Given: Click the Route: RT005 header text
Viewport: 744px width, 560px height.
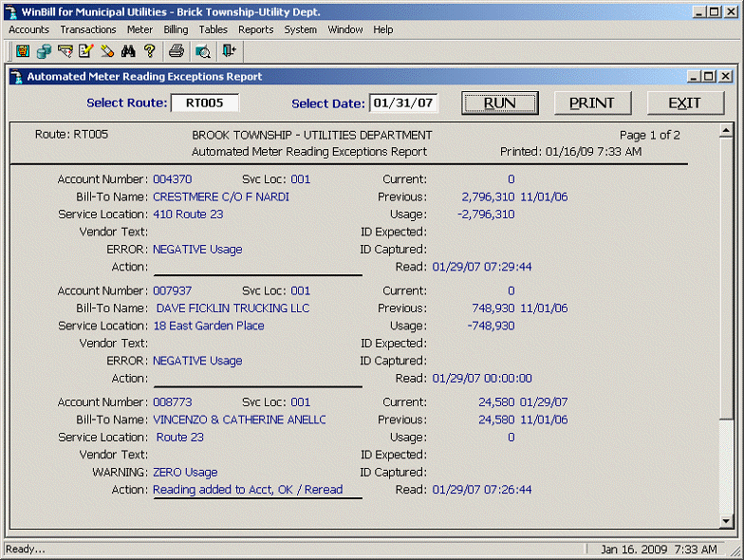Looking at the screenshot, I should [71, 135].
